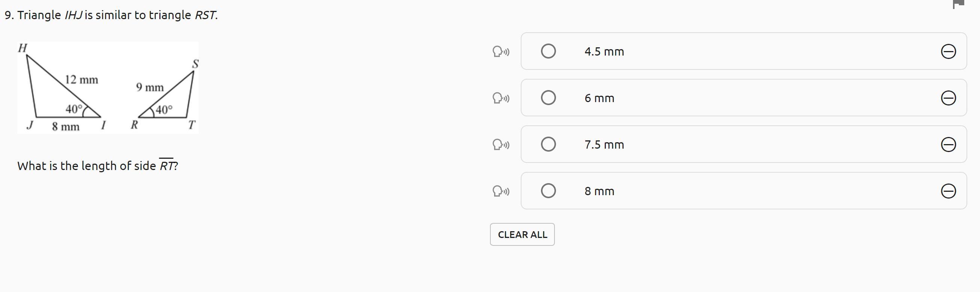Viewport: 980px width, 292px height.
Task: Play audio for 7.5 mm answer
Action: point(500,144)
